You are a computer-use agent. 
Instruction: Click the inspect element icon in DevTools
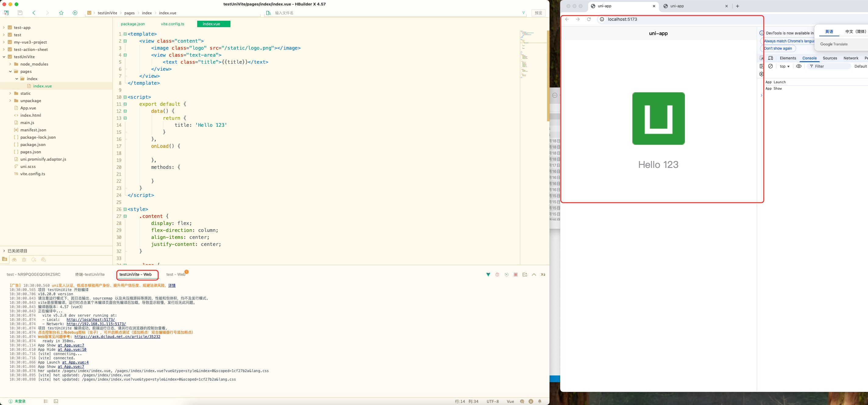click(x=762, y=58)
